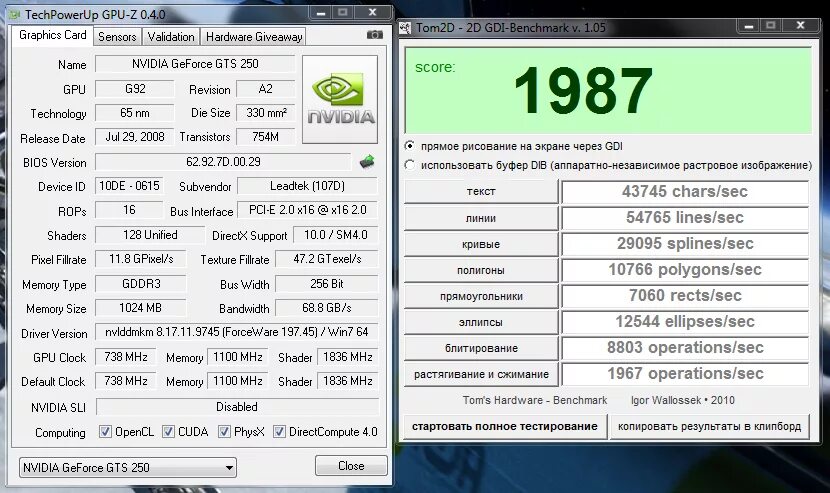Click the блитирование test button
This screenshot has width=830, height=493.
[x=481, y=348]
